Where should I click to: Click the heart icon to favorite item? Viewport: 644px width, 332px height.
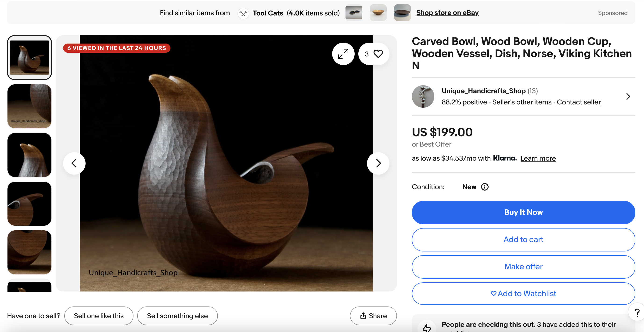click(x=378, y=54)
